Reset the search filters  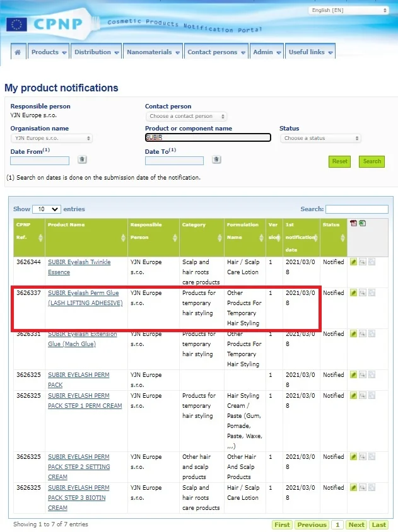pyautogui.click(x=339, y=161)
